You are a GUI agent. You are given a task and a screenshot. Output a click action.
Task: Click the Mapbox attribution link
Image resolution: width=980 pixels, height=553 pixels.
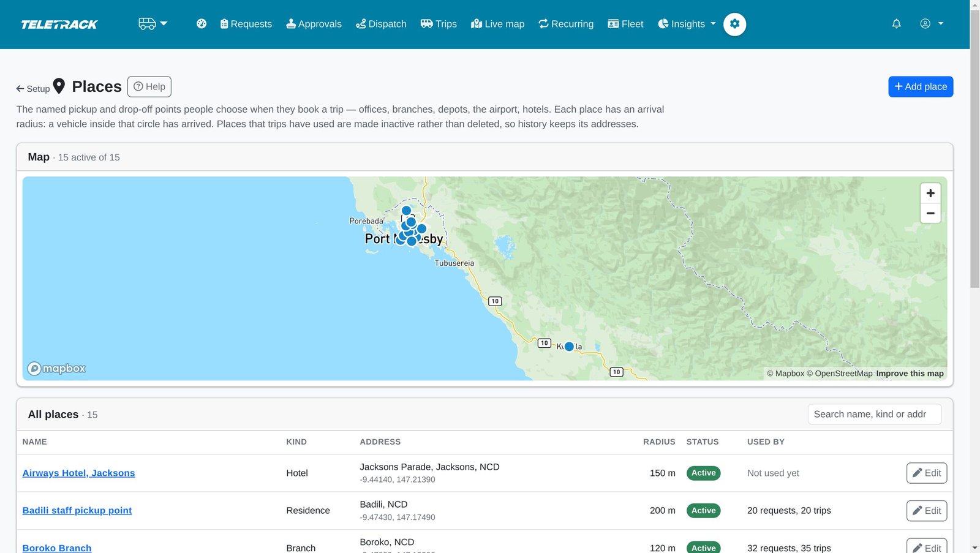[x=785, y=374]
